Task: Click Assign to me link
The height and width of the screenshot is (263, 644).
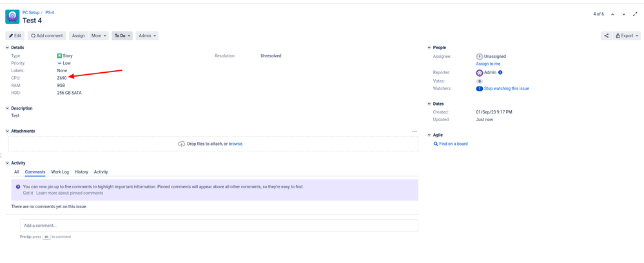Action: [x=489, y=64]
